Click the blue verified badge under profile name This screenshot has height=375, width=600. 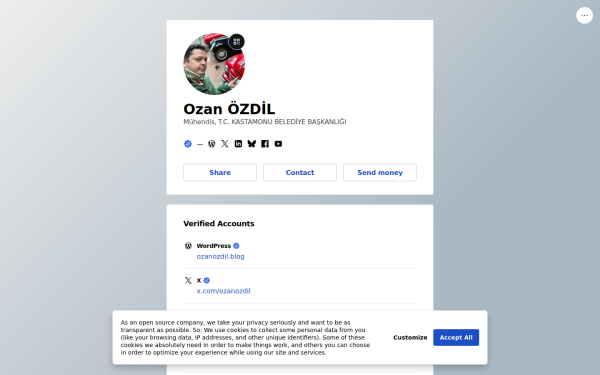coord(188,144)
